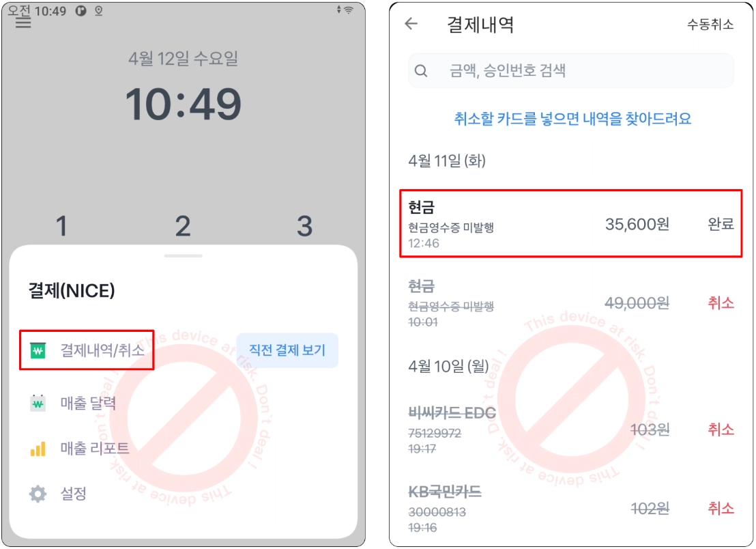
Task: Tap the 취소할 카드를 넣으면 내역을 찾아드려요 link
Action: pos(572,119)
